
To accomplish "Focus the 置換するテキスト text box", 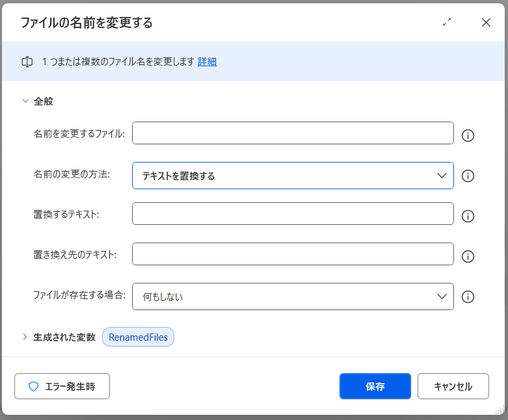I will pyautogui.click(x=293, y=214).
